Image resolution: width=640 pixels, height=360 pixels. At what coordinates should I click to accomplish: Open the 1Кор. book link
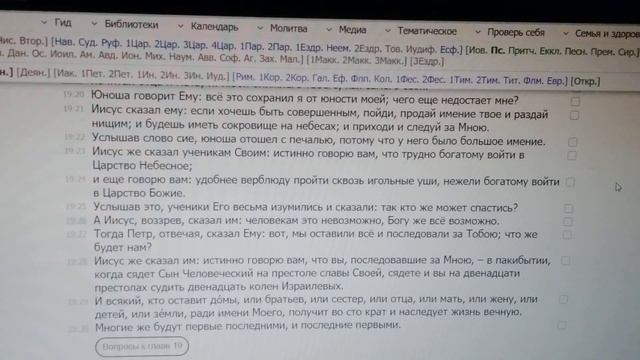(271, 78)
